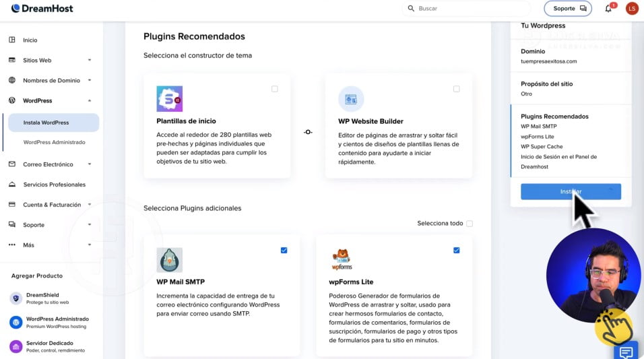
Task: Click the Soporte button in header
Action: [x=568, y=8]
